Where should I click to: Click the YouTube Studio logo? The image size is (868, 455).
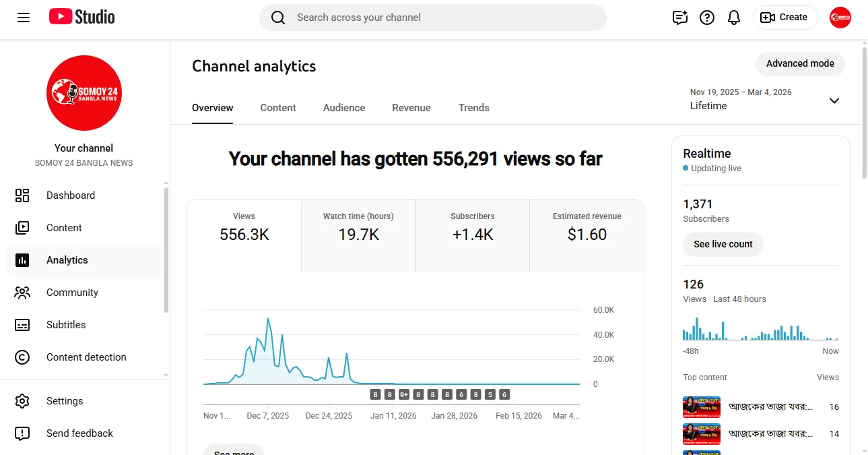(82, 18)
